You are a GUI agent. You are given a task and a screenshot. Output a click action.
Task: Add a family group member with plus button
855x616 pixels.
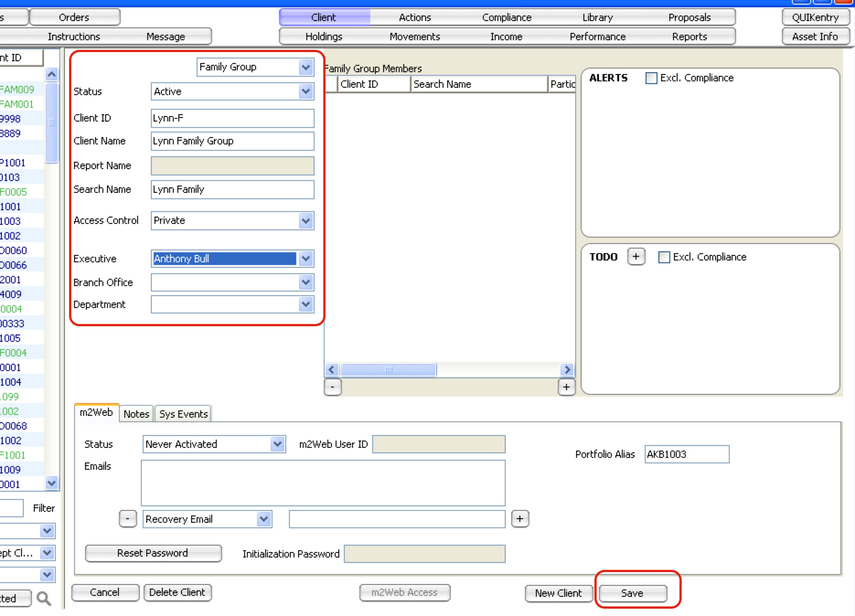(x=566, y=387)
